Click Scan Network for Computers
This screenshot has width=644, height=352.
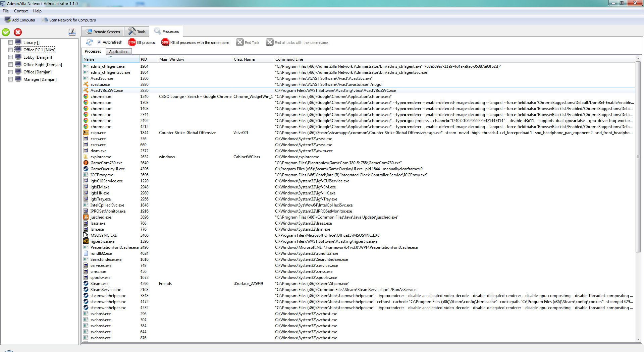point(69,20)
